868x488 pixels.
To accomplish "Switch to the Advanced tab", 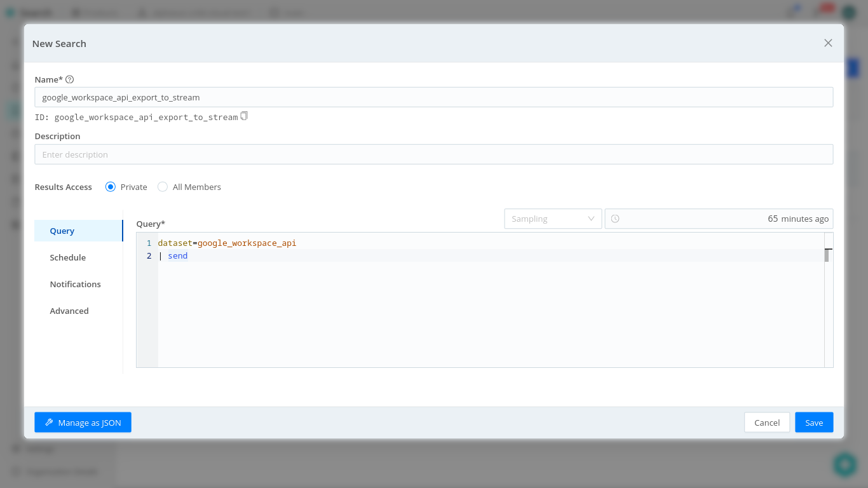I will tap(69, 311).
